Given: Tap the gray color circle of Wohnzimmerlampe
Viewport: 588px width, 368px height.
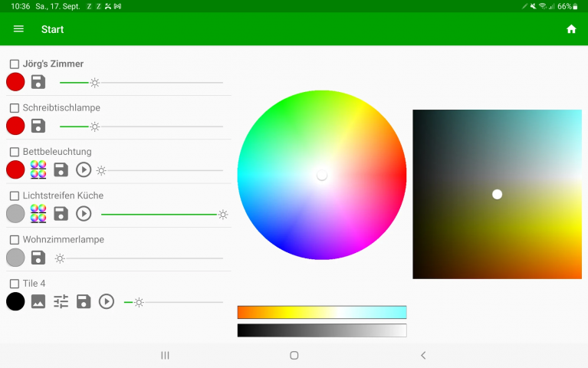Looking at the screenshot, I should coord(15,258).
